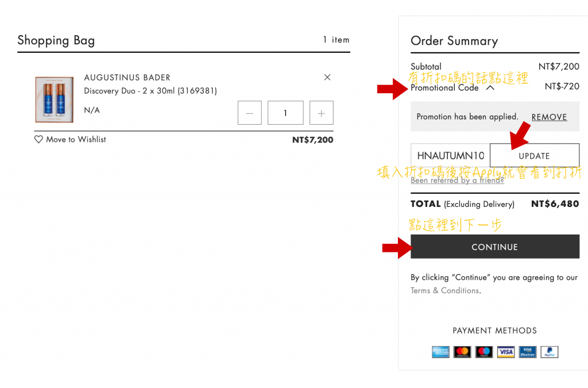Viewport: 588px width, 388px height.
Task: Click the Visa payment icon
Action: pos(506,352)
